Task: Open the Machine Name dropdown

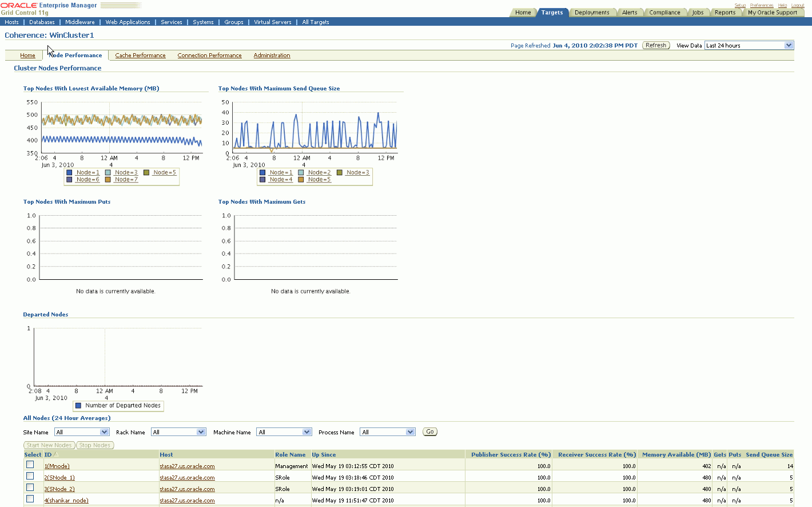Action: click(284, 432)
